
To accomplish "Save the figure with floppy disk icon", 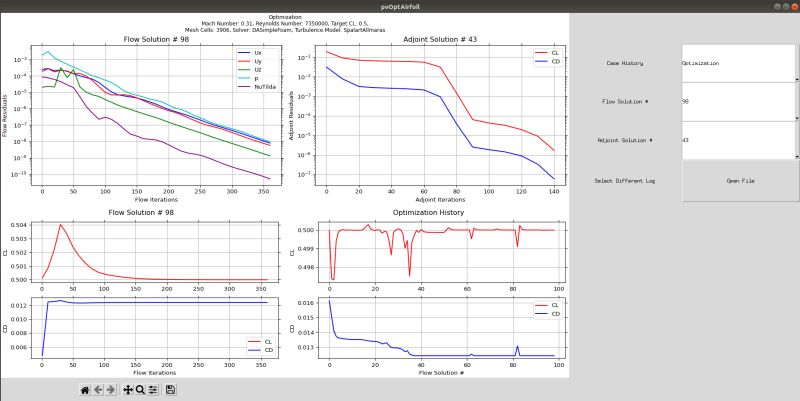I will pos(170,390).
